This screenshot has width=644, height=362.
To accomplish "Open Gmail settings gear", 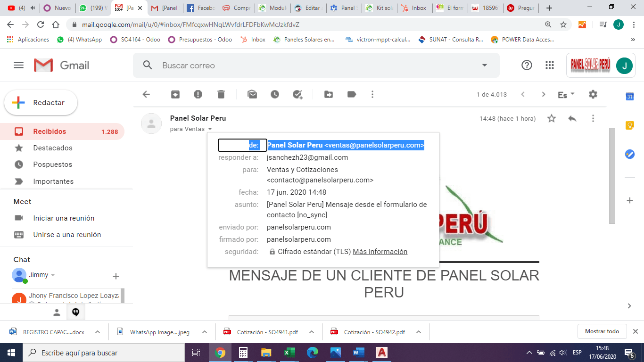I will click(593, 94).
